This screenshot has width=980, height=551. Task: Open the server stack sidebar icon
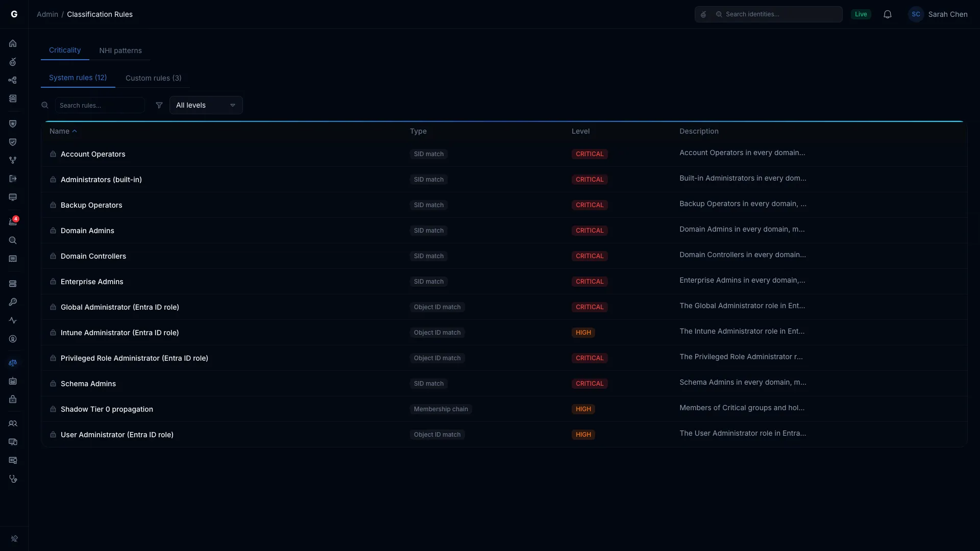(13, 284)
